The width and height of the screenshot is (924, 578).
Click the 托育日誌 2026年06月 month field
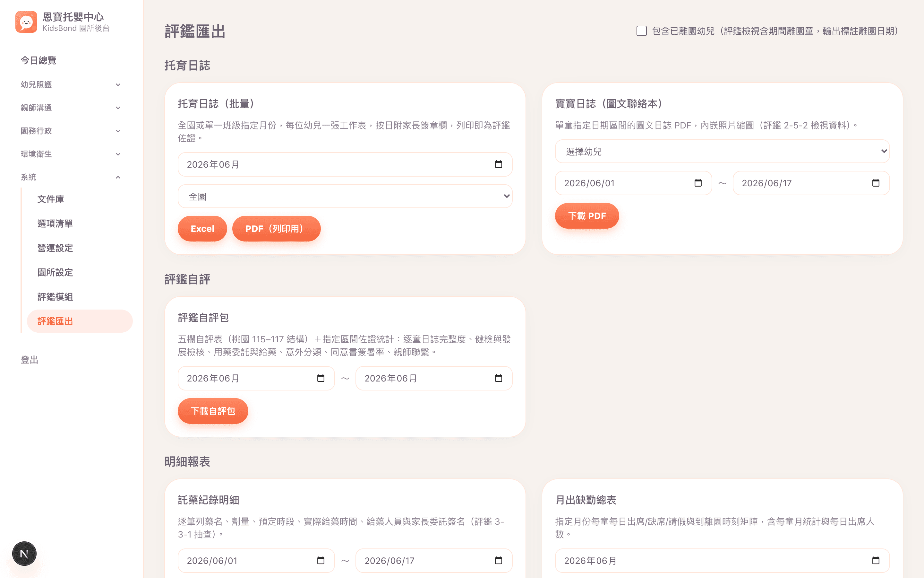[x=345, y=164]
